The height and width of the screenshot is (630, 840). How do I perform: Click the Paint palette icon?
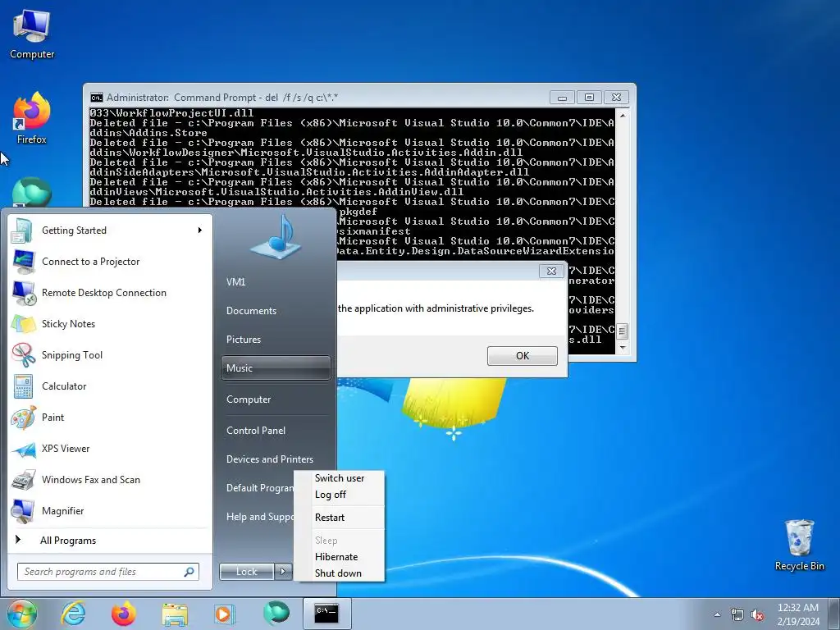click(x=23, y=418)
